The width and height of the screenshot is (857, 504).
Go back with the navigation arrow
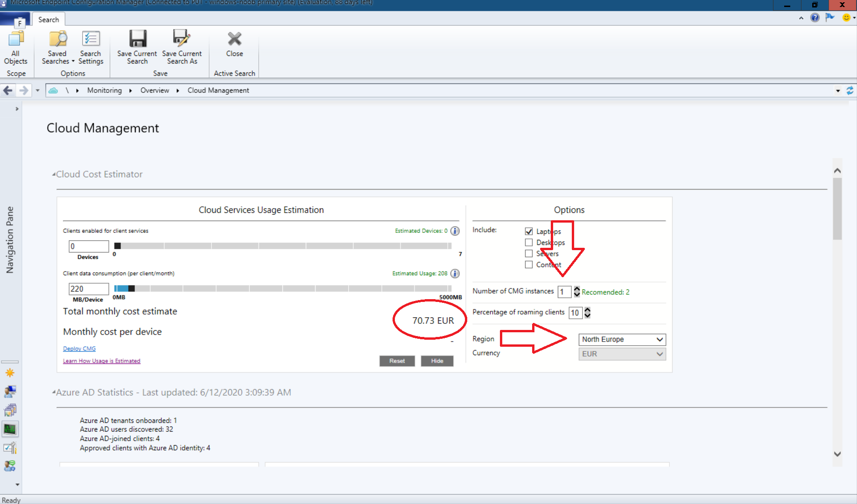click(8, 91)
